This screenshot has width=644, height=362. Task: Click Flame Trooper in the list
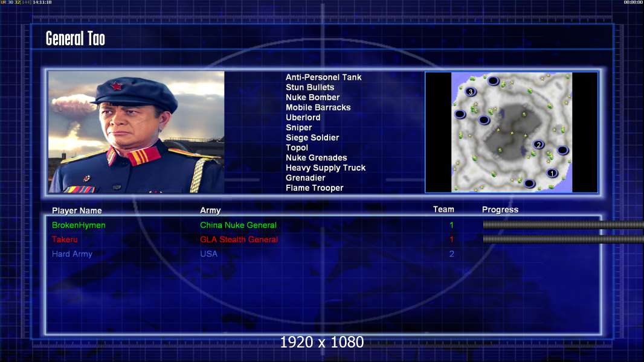click(314, 188)
